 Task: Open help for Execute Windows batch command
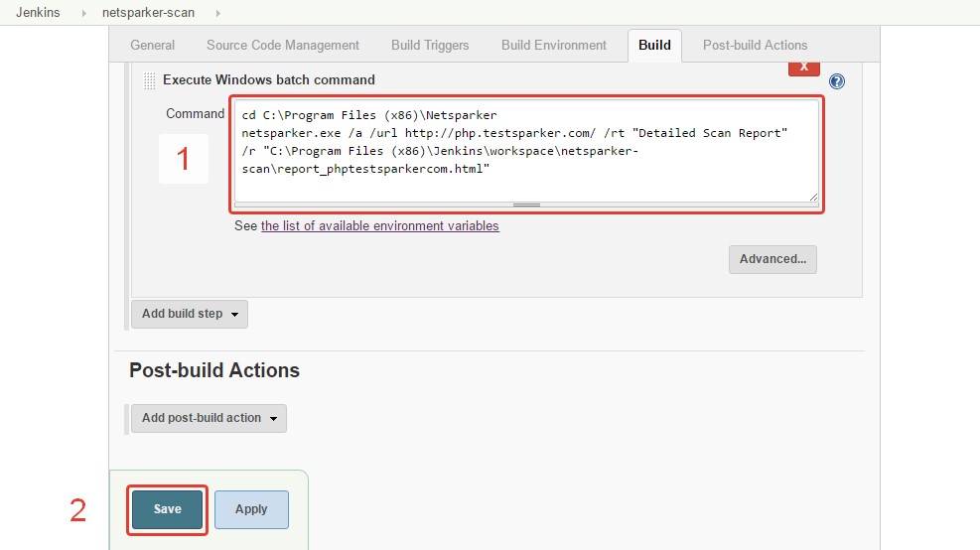pyautogui.click(x=836, y=81)
